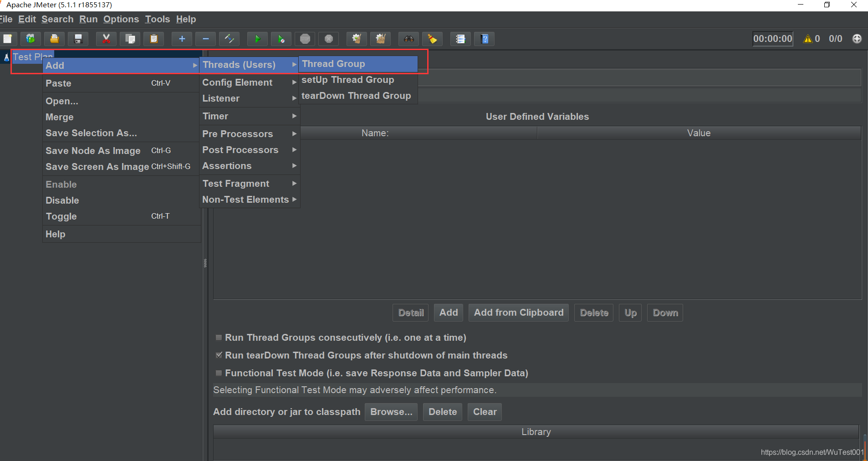Open the Templates toolbar icon

(31, 39)
